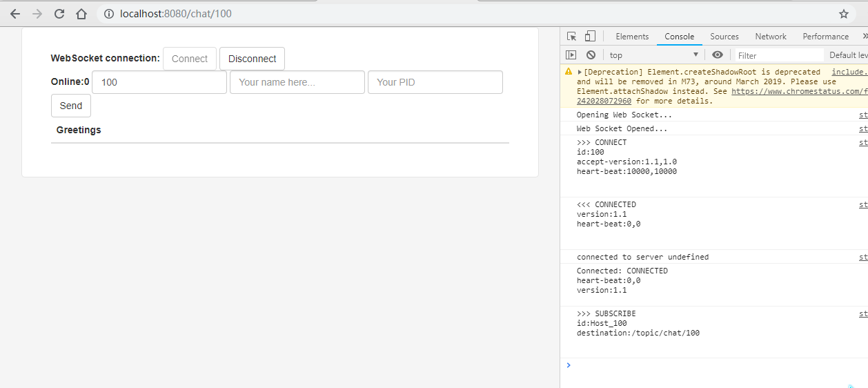Select the 'Greetings' table header
This screenshot has width=868, height=388.
[79, 130]
